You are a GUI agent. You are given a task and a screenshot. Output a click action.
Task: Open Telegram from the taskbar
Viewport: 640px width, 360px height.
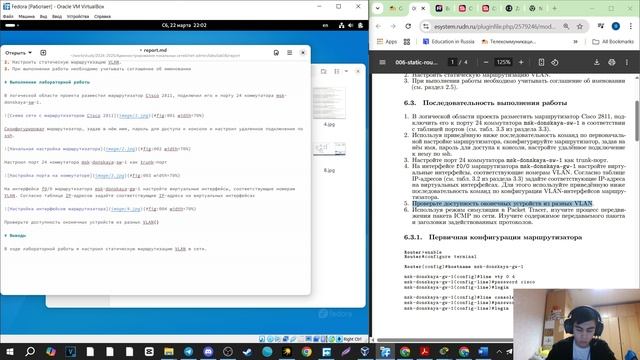188,351
